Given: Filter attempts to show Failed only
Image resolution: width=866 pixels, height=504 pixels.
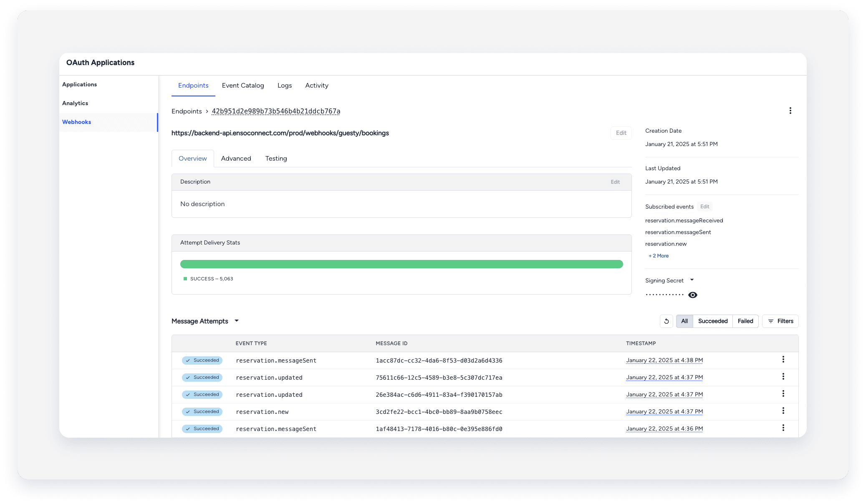Looking at the screenshot, I should point(745,321).
